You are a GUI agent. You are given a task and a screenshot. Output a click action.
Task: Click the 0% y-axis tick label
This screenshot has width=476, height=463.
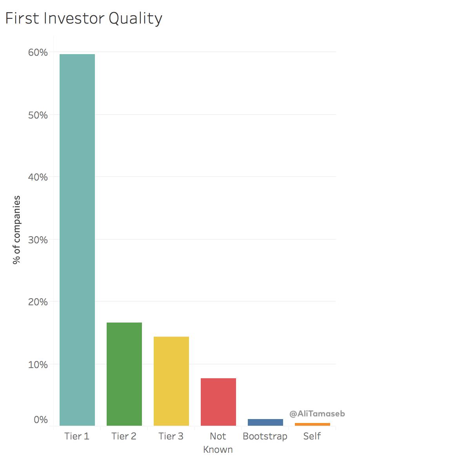tap(41, 419)
